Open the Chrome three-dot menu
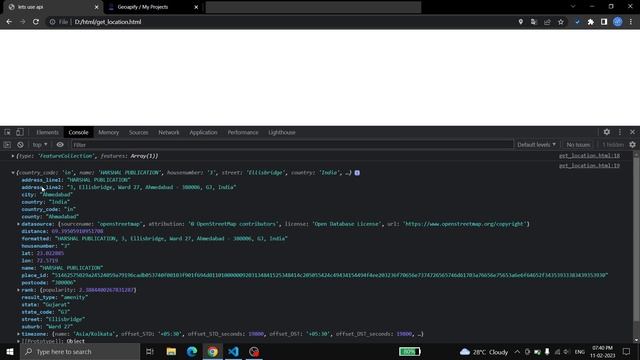The width and height of the screenshot is (640, 360). (x=631, y=22)
